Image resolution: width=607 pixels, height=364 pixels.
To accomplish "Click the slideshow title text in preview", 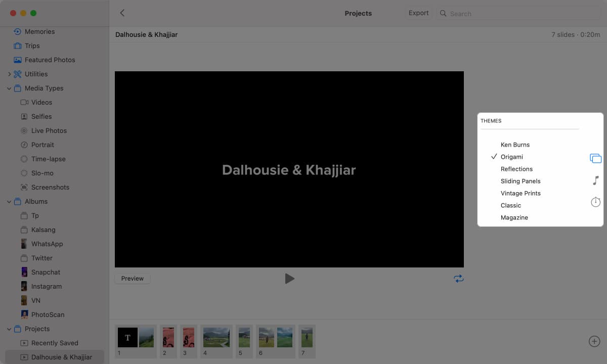I will [x=289, y=170].
